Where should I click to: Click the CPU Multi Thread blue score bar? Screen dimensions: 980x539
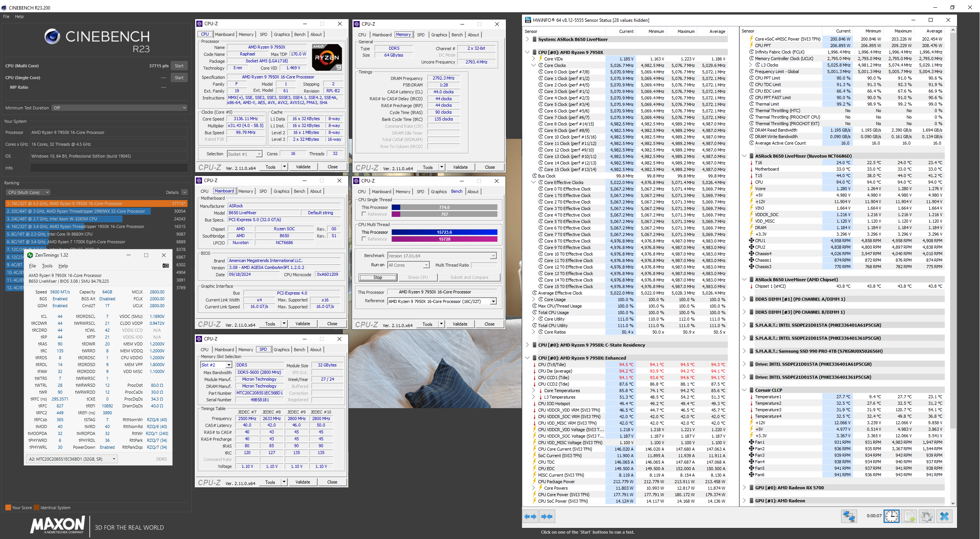click(444, 232)
